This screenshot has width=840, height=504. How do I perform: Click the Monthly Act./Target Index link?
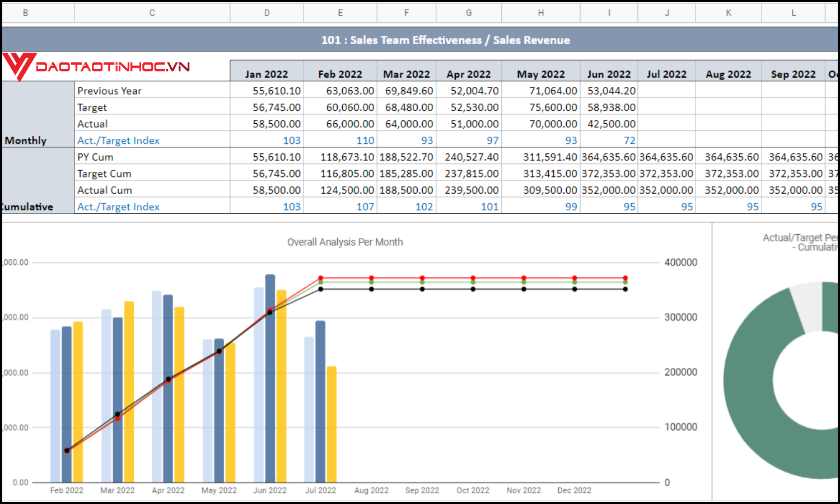pos(118,140)
